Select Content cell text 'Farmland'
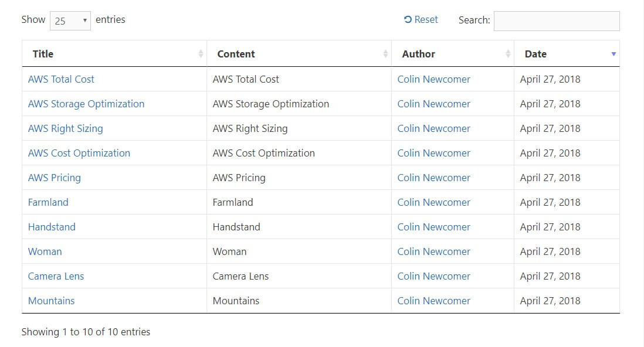The height and width of the screenshot is (347, 644). (x=233, y=202)
